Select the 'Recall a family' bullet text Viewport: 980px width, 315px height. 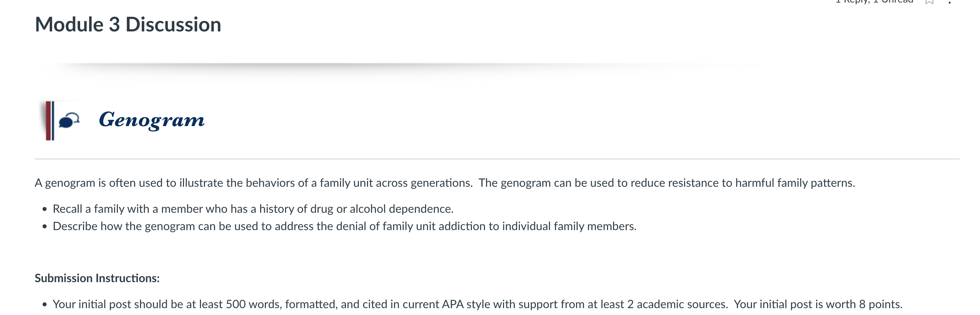[x=253, y=209]
